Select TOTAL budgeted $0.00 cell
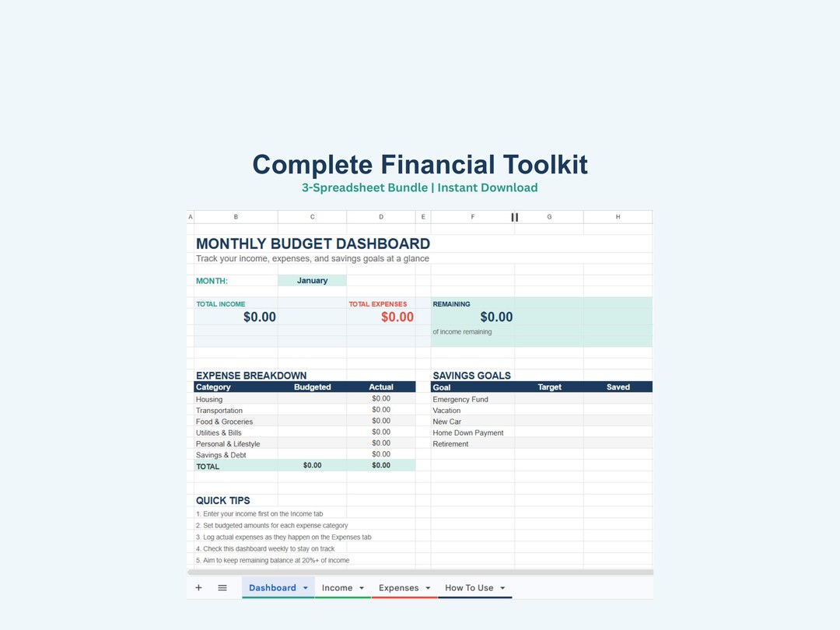Screen dimensions: 840x630 pos(313,466)
